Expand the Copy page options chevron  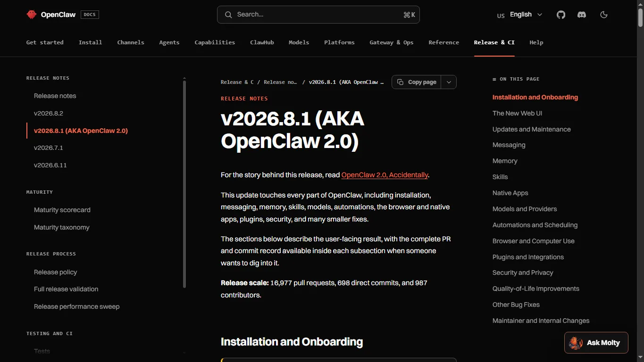click(x=449, y=82)
